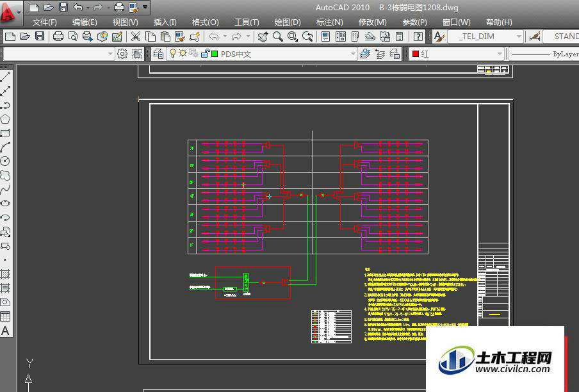The image size is (579, 392).
Task: Click Zoom Previous icon
Action: (307, 36)
